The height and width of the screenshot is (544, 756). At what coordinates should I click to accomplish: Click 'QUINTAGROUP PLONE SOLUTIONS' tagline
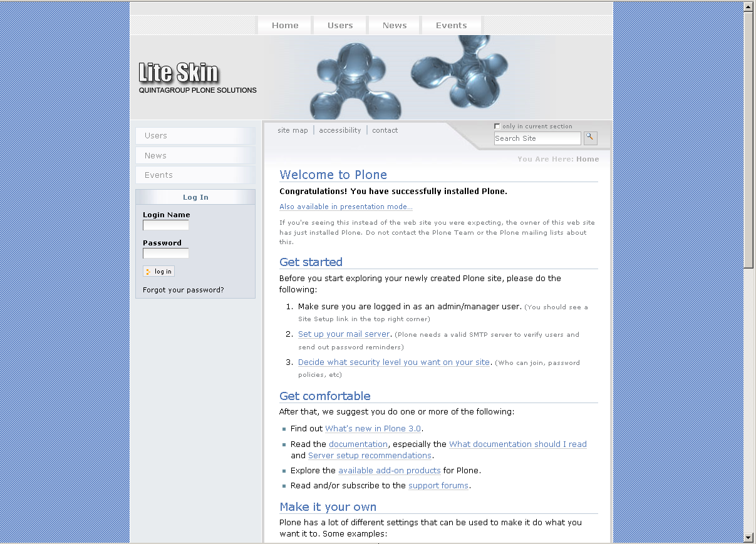click(x=198, y=90)
